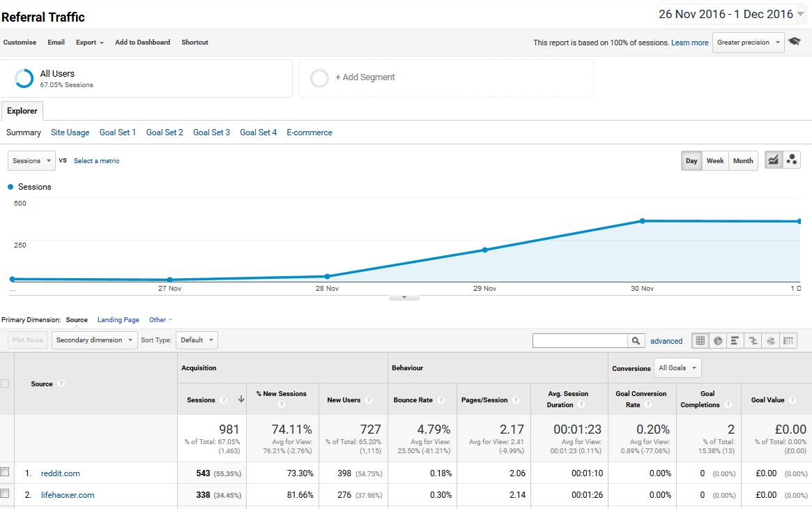Image resolution: width=812 pixels, height=509 pixels.
Task: Tick the reddit.com row checkbox
Action: point(5,473)
